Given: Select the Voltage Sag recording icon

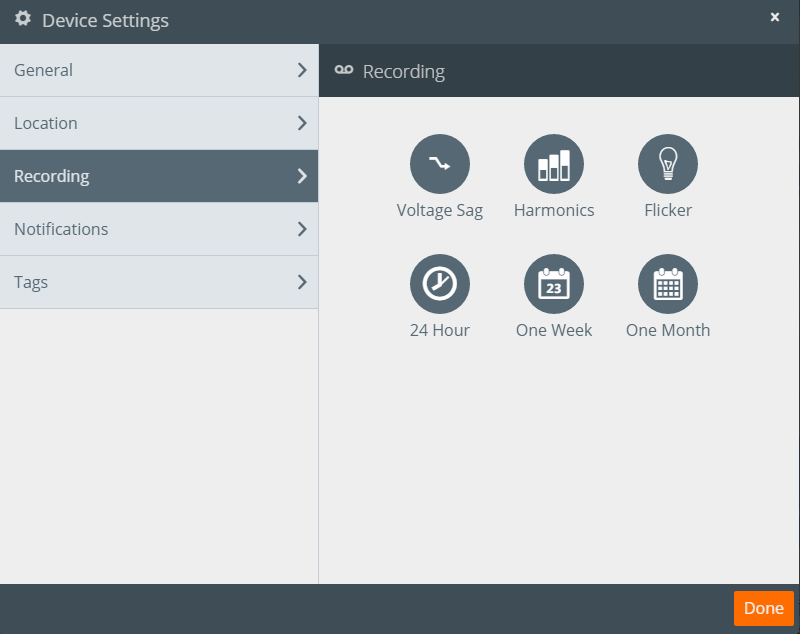Looking at the screenshot, I should [440, 163].
